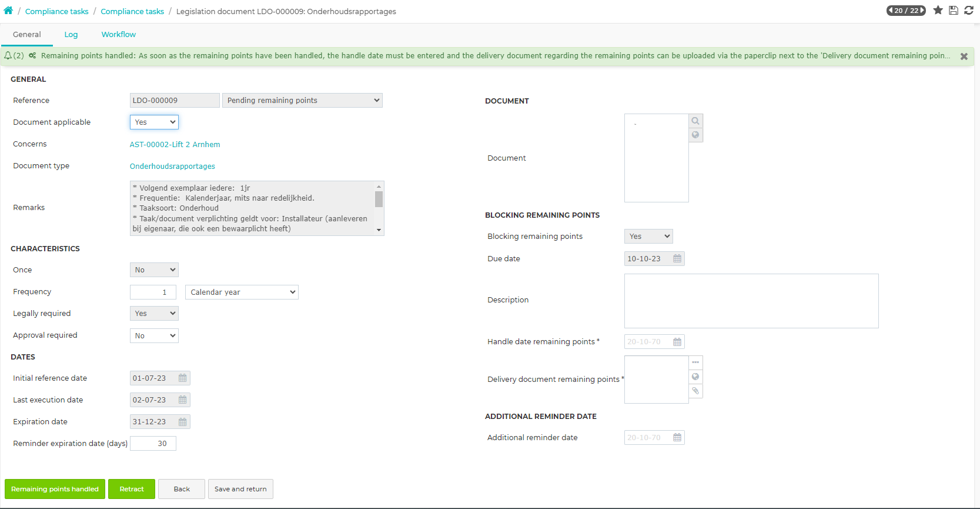Open the Once dropdown
This screenshot has width=980, height=509.
pyautogui.click(x=154, y=270)
